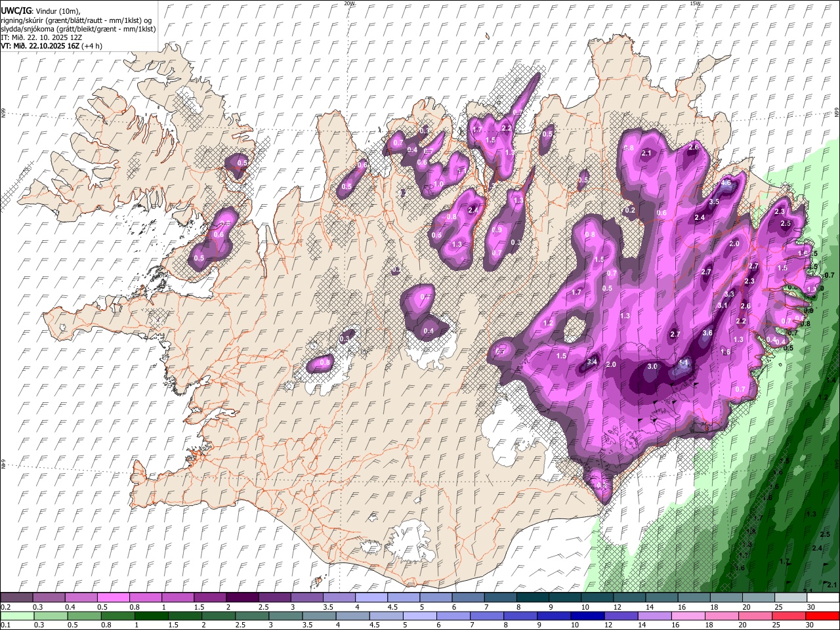This screenshot has width=840, height=630.
Task: Click the '4.1' snowfall value on the map
Action: point(684,362)
